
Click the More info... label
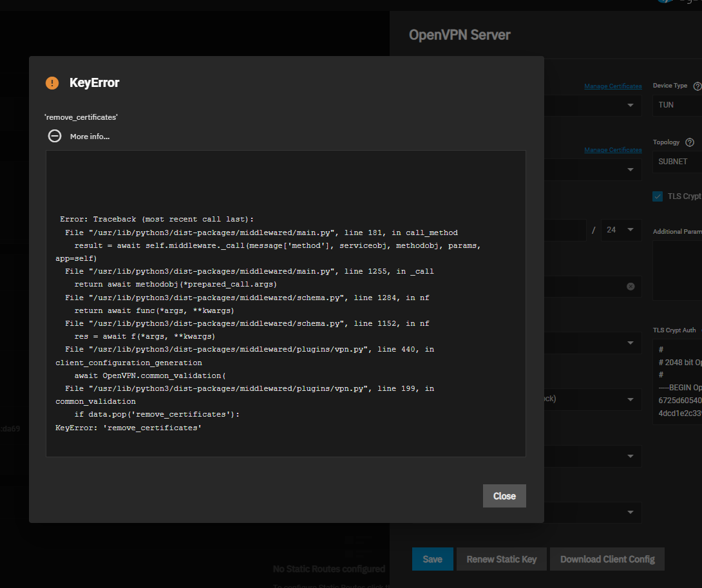click(x=90, y=137)
